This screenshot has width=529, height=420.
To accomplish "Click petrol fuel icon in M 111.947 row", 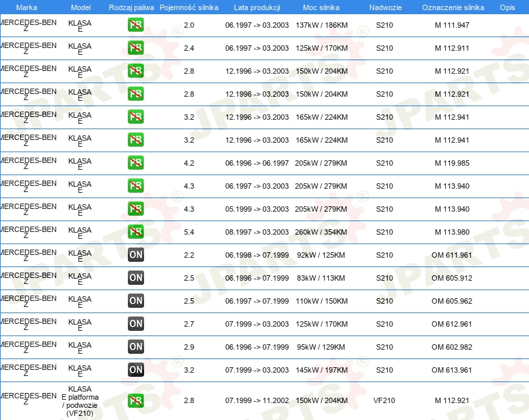I will tap(135, 25).
